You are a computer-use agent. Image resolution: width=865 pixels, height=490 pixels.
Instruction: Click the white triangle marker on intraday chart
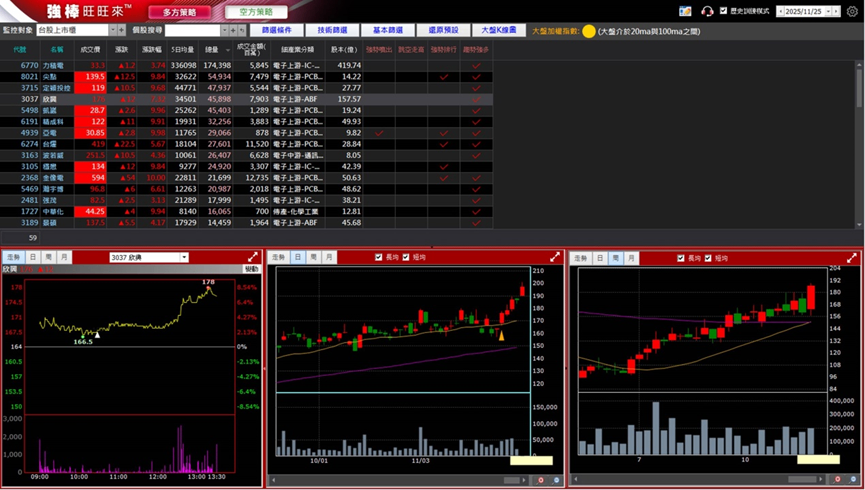point(98,334)
